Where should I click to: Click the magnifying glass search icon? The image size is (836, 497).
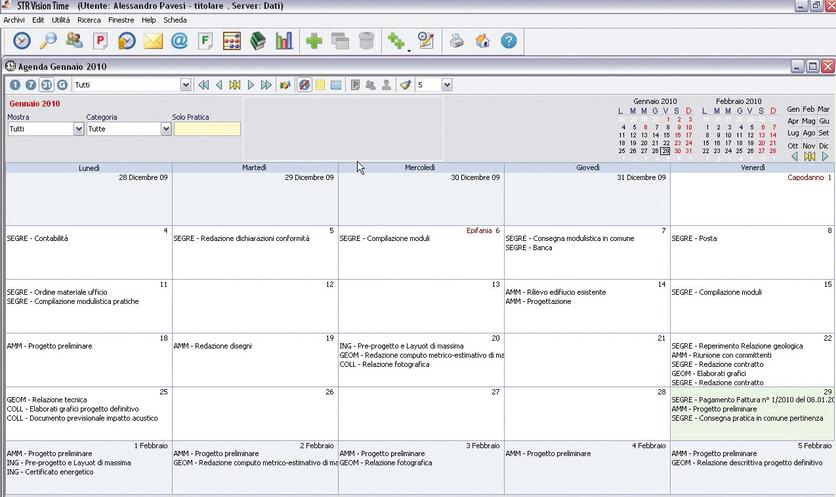[x=48, y=41]
